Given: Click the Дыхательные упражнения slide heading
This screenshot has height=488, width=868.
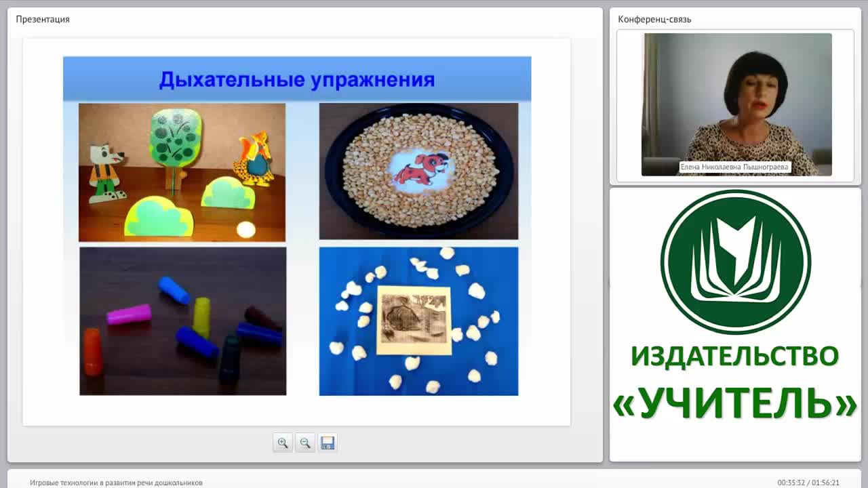Looking at the screenshot, I should (296, 79).
